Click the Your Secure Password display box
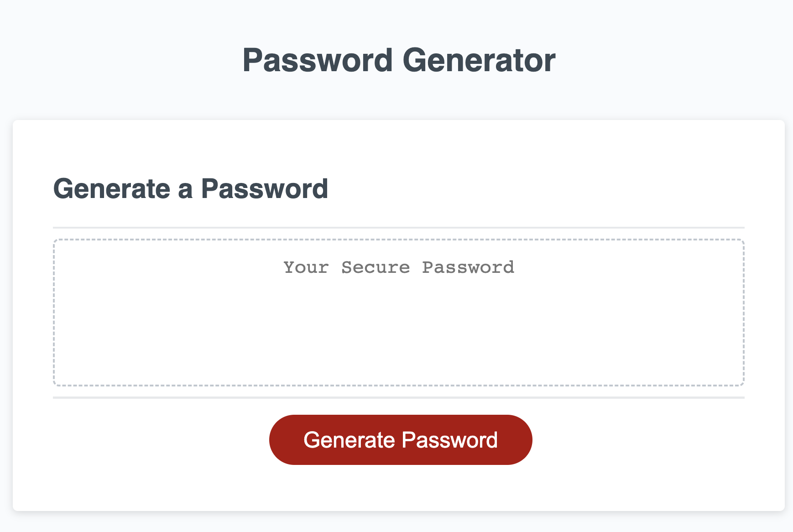The height and width of the screenshot is (532, 793). point(399,312)
